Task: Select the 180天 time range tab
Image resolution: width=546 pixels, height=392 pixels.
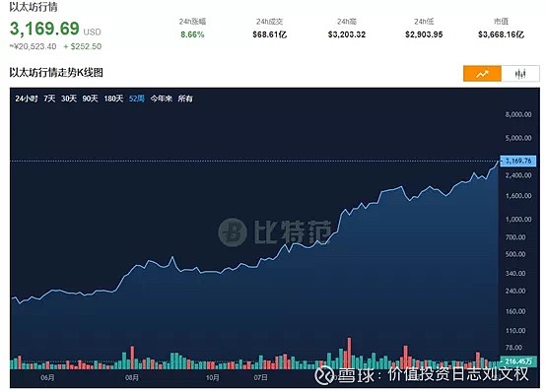Action: [113, 98]
